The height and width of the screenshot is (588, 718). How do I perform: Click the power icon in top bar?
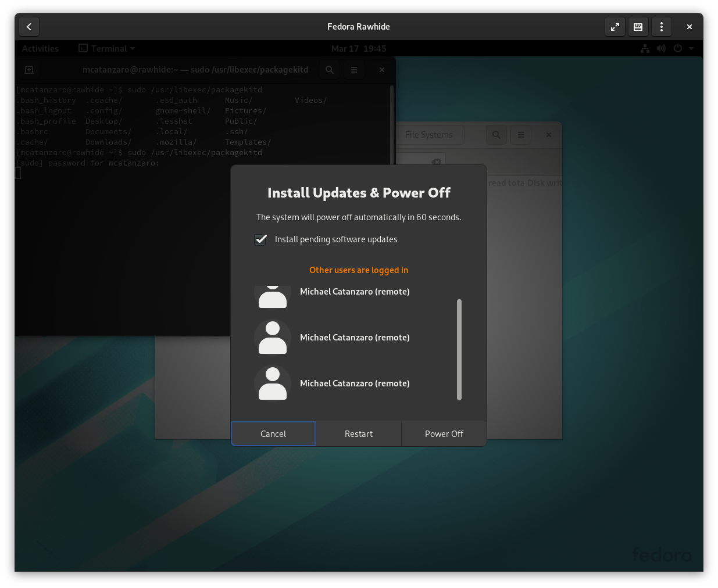tap(677, 49)
